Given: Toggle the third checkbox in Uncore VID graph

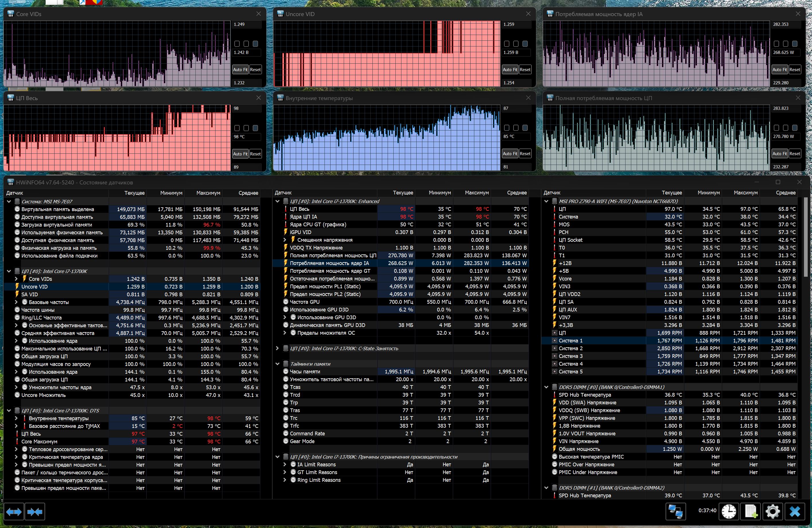Looking at the screenshot, I should coord(525,44).
